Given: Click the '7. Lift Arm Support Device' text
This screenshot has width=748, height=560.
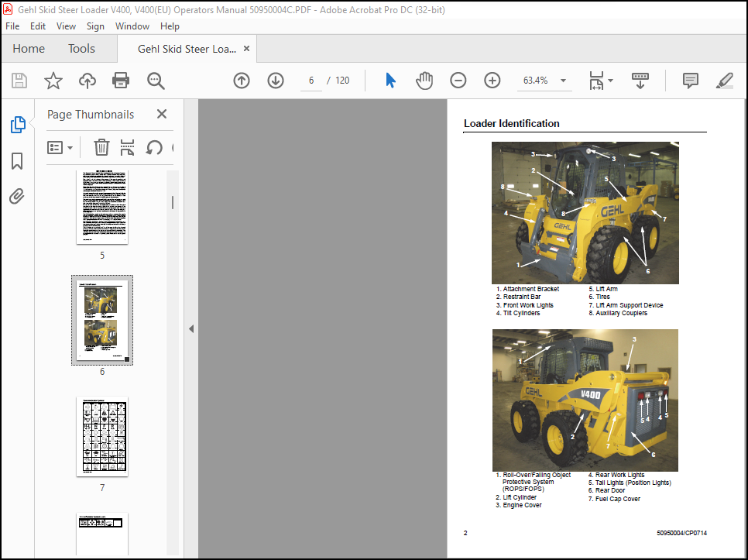Looking at the screenshot, I should coord(626,305).
